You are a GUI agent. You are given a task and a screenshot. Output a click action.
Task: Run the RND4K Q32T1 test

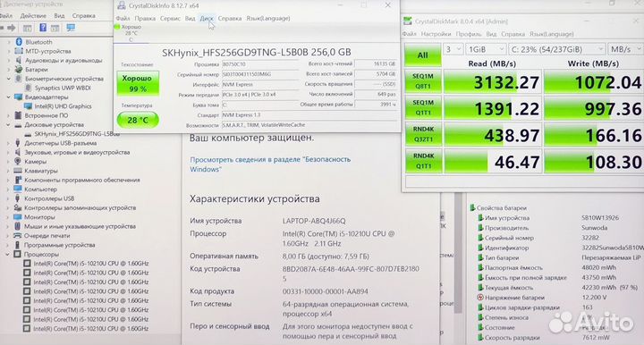(x=422, y=134)
